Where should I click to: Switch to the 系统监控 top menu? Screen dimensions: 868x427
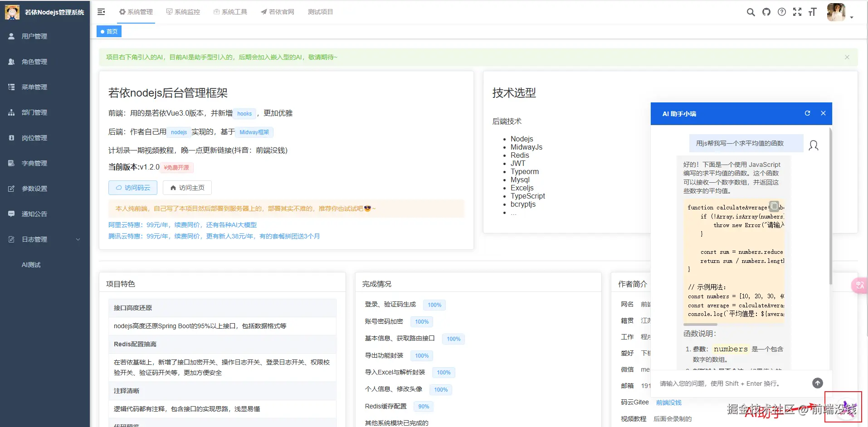[183, 12]
